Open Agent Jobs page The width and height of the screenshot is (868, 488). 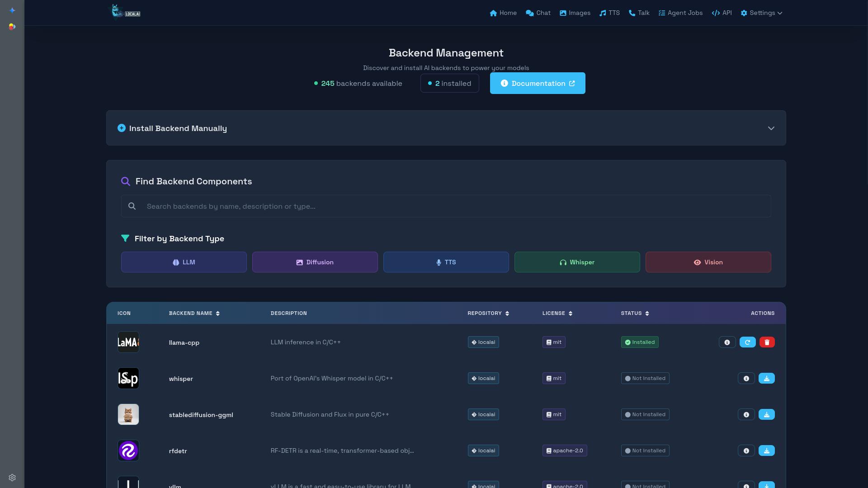click(680, 13)
